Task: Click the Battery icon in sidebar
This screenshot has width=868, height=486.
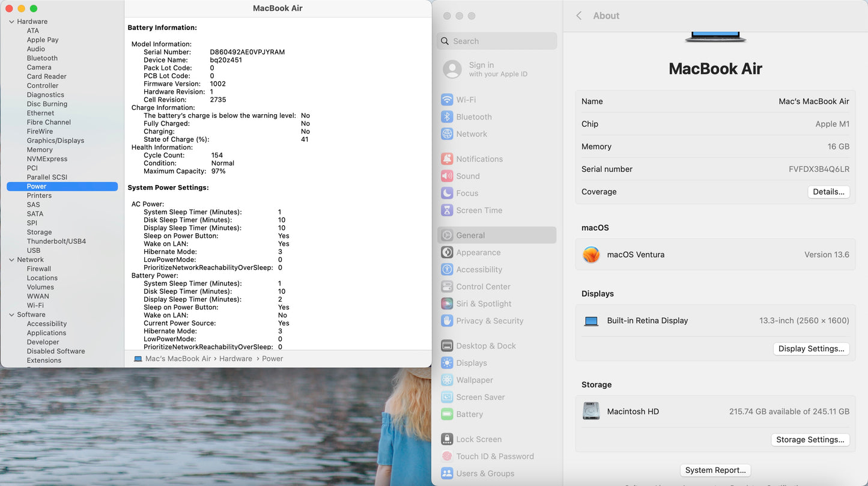Action: [x=447, y=415]
